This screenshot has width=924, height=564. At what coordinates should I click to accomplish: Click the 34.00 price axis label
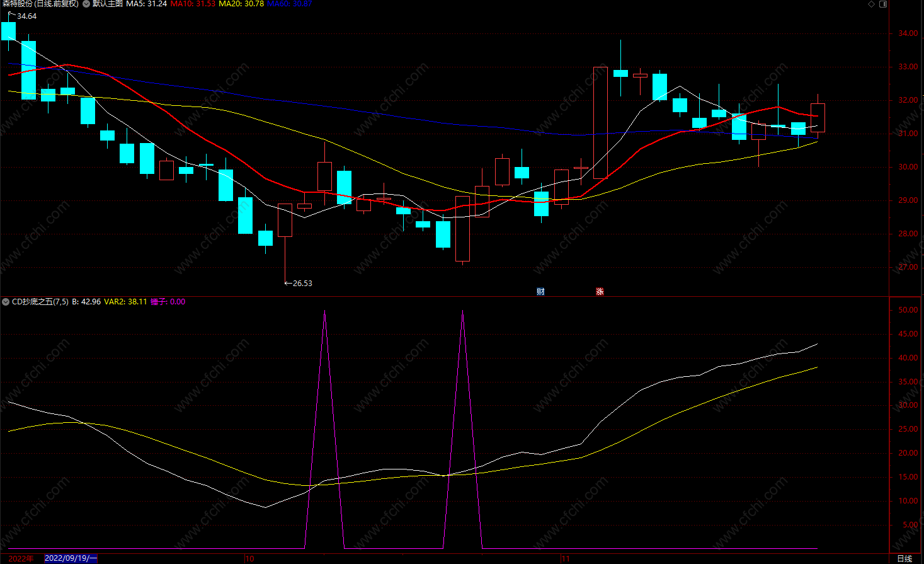(908, 33)
